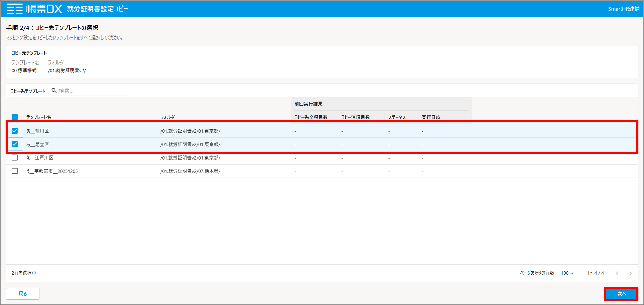The width and height of the screenshot is (644, 305).
Task: Check the え__江戸川区 row checkbox
Action: (x=15, y=158)
